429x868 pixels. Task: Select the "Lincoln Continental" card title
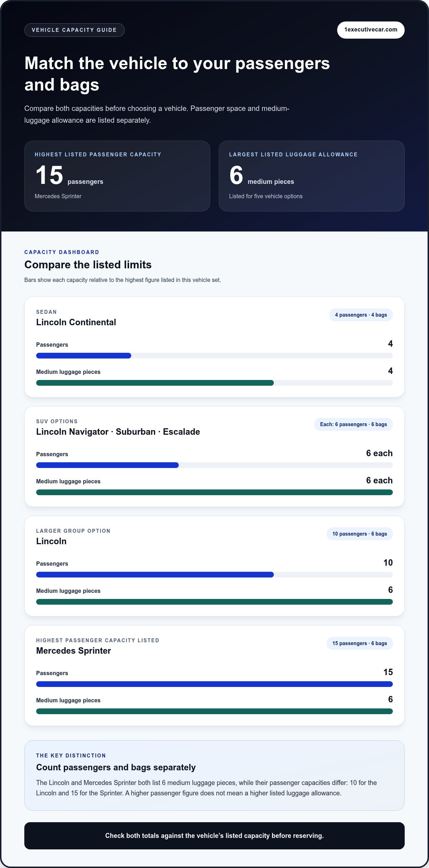[x=76, y=322]
